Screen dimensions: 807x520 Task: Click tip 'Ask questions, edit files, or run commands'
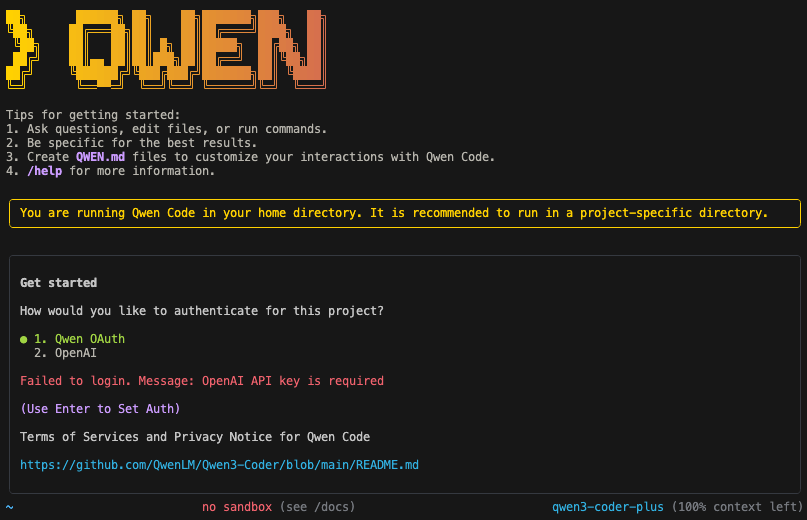click(177, 129)
